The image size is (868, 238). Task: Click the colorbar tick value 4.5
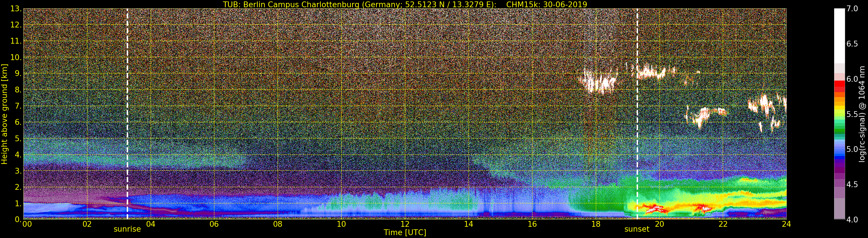852,184
